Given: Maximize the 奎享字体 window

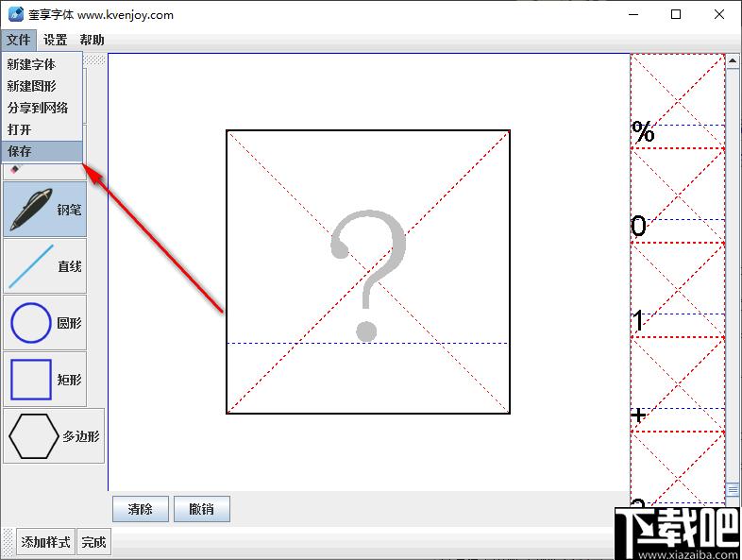Looking at the screenshot, I should (676, 15).
